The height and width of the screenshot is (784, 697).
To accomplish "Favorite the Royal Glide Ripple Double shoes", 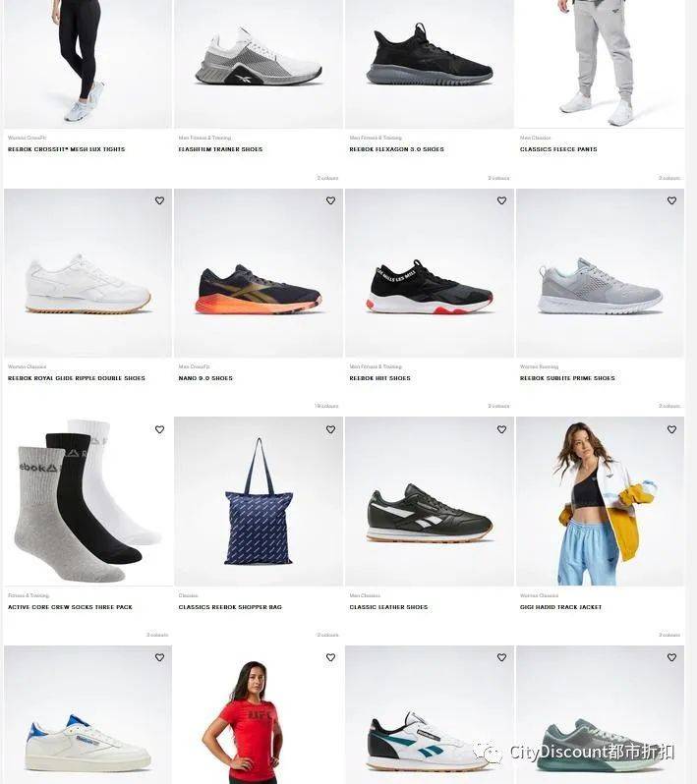I will (159, 200).
